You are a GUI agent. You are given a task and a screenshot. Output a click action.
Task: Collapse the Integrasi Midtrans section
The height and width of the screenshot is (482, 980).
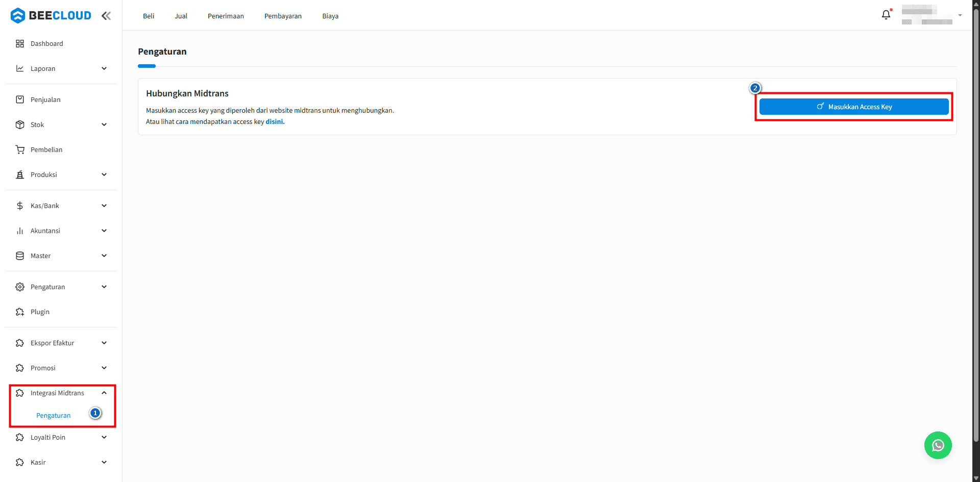104,393
